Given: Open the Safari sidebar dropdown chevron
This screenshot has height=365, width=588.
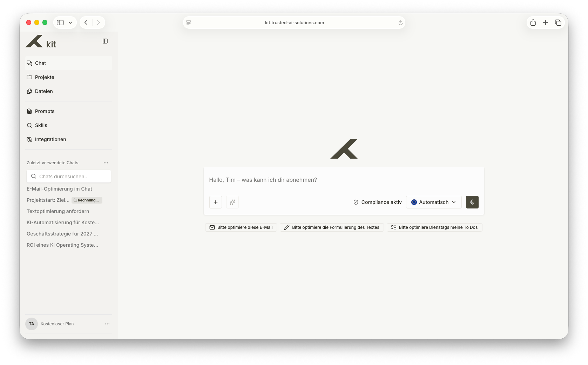Looking at the screenshot, I should 70,22.
